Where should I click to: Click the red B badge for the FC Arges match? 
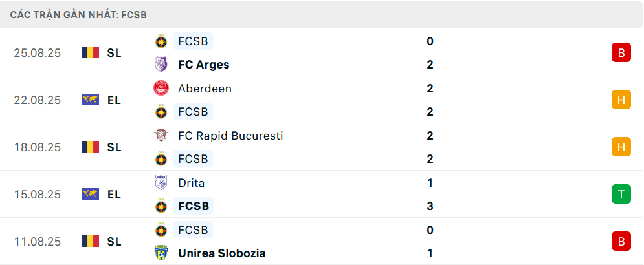[x=621, y=53]
